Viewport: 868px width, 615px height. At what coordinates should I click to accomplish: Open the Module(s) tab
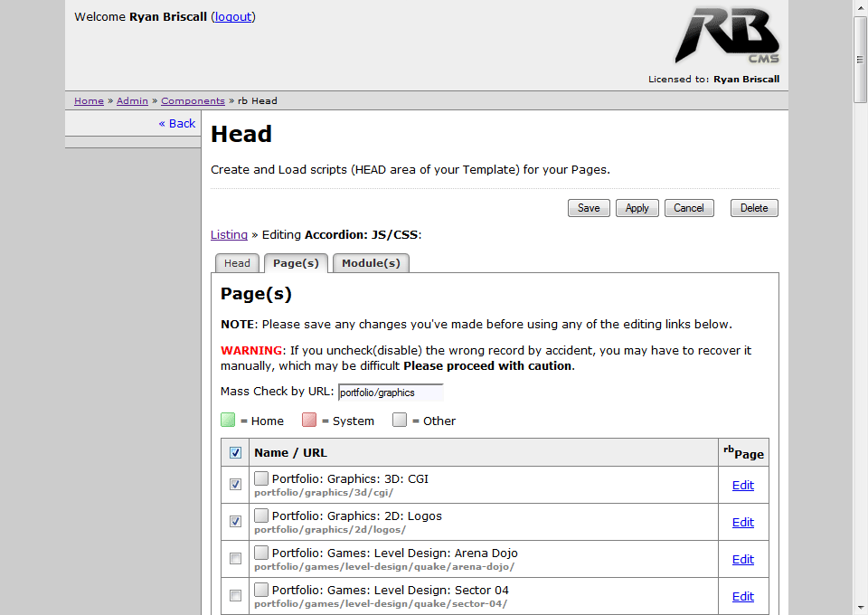coord(371,263)
